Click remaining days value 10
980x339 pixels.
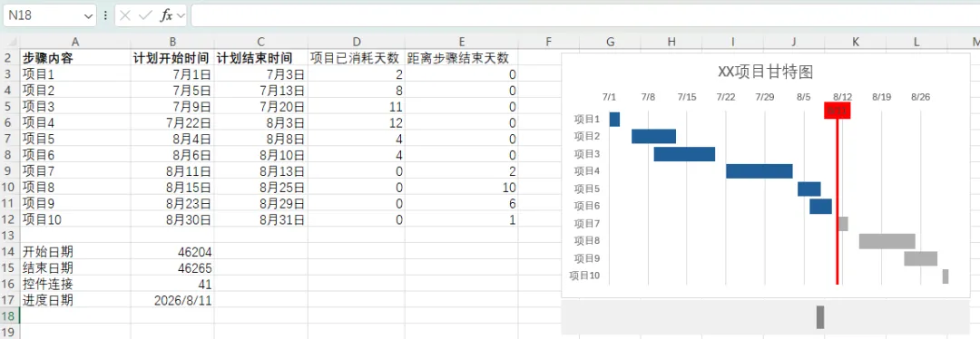coord(461,188)
